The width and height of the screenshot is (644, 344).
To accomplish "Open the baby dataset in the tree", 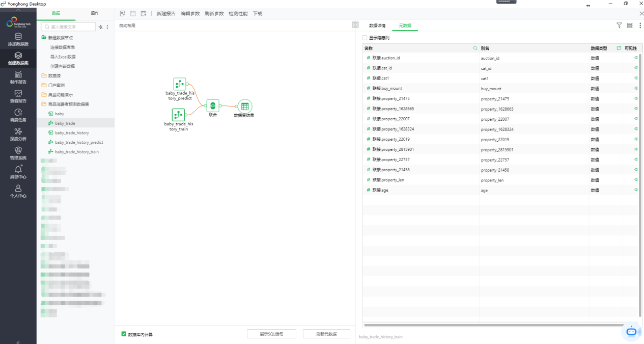I will coord(60,114).
